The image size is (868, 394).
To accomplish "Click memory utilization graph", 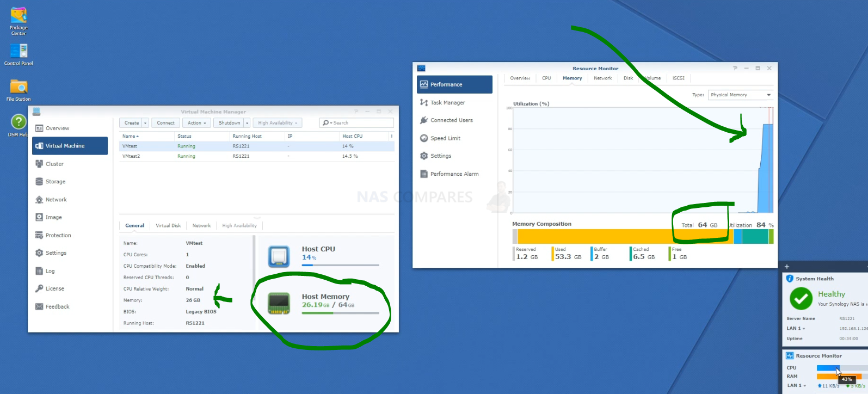I will point(643,160).
